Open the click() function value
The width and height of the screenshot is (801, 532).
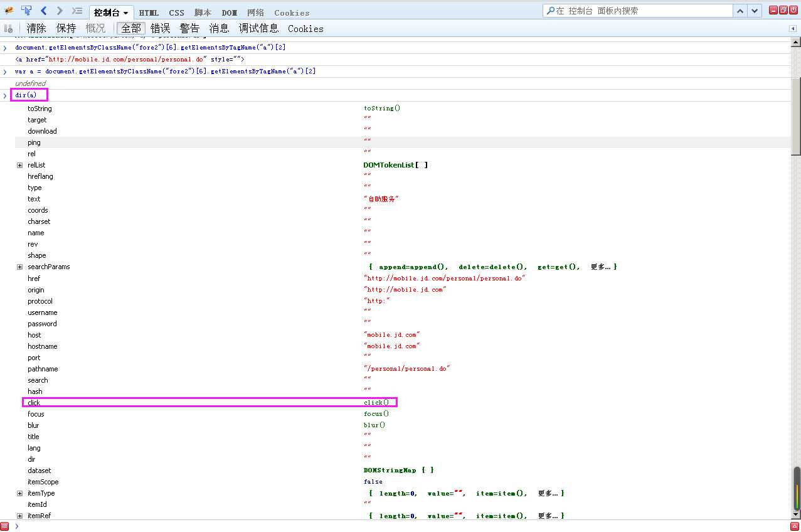pos(376,402)
